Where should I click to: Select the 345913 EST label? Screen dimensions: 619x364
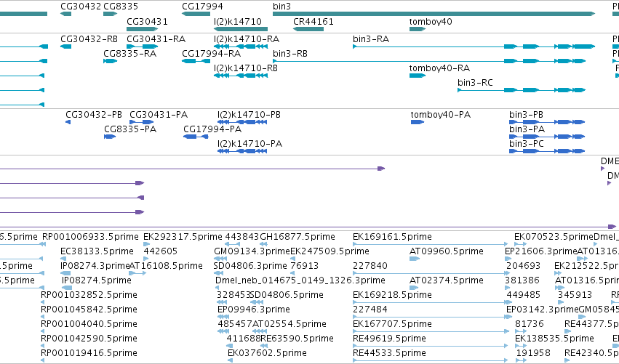pos(575,295)
